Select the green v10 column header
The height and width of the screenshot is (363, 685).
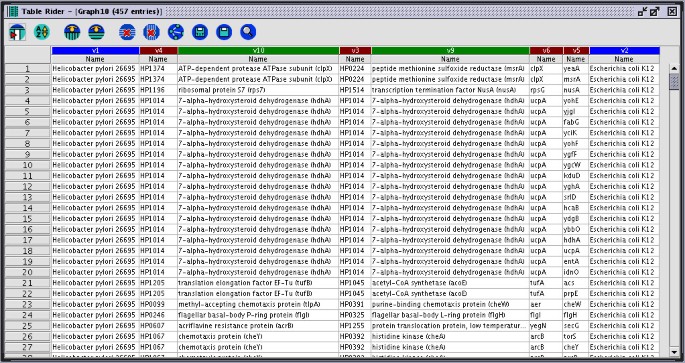[x=258, y=51]
